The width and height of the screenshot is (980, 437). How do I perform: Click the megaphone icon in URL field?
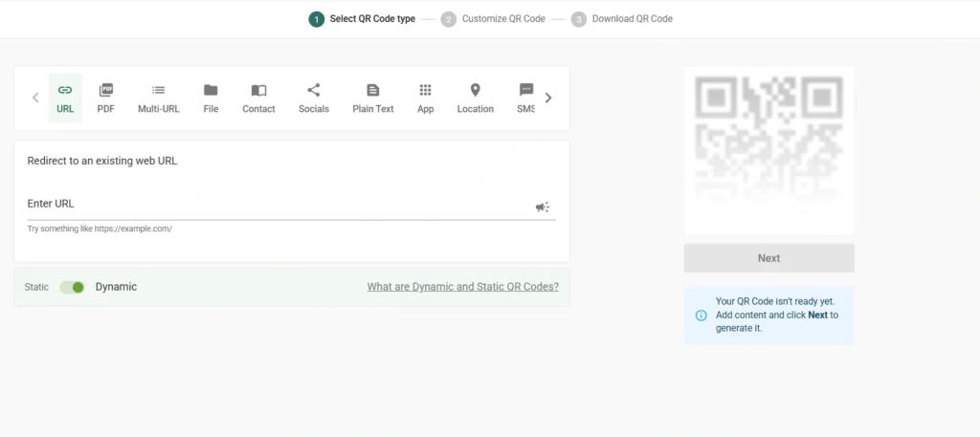pyautogui.click(x=543, y=207)
